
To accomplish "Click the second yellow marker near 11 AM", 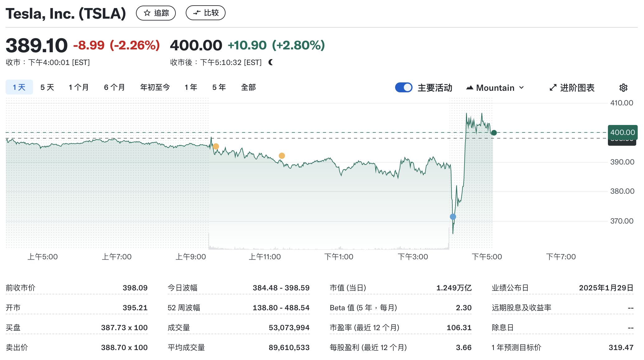I will tap(282, 155).
